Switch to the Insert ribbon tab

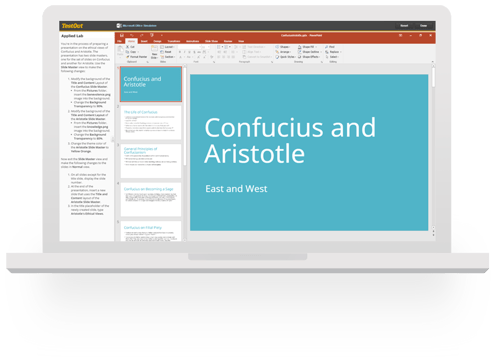click(144, 41)
